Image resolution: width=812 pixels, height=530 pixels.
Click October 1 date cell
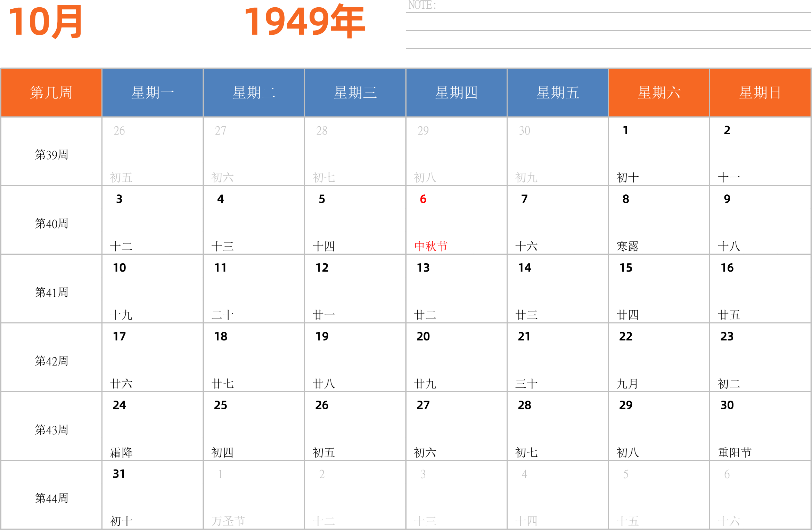pyautogui.click(x=659, y=151)
